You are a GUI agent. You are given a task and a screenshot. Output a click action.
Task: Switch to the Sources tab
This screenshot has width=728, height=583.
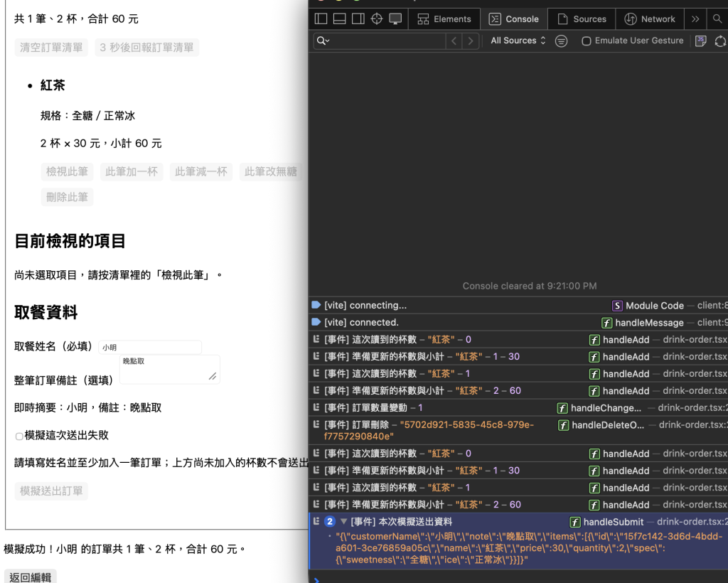pyautogui.click(x=582, y=19)
